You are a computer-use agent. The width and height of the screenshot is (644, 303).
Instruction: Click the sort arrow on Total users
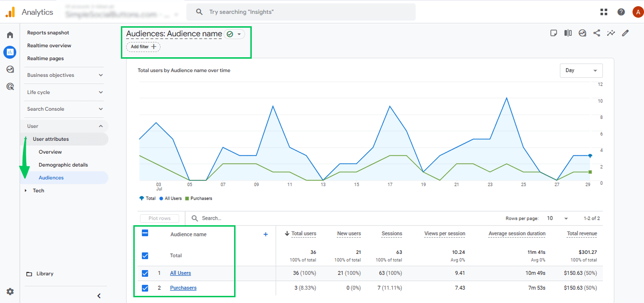click(287, 233)
